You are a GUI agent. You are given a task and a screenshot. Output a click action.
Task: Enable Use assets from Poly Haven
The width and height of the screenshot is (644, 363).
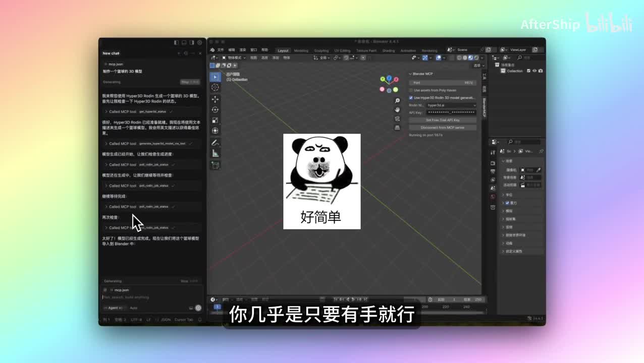click(411, 90)
